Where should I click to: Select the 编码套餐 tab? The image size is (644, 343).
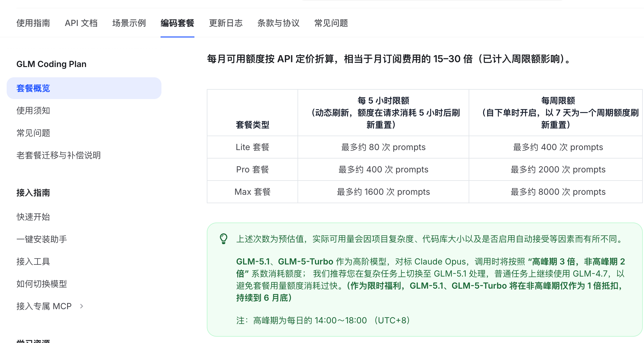[x=177, y=23]
